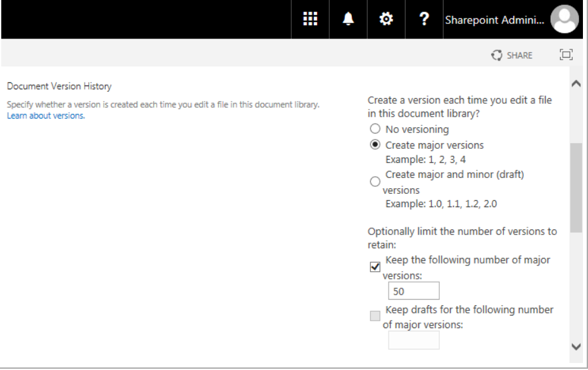The image size is (588, 370).
Task: Click the user profile avatar picture
Action: 565,19
